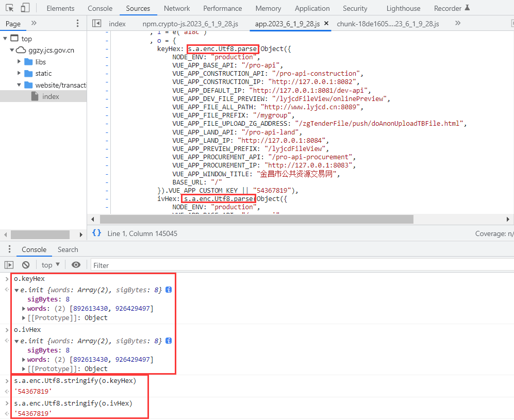Click the hide navigator sidebar icon
The height and width of the screenshot is (420, 514).
[96, 23]
